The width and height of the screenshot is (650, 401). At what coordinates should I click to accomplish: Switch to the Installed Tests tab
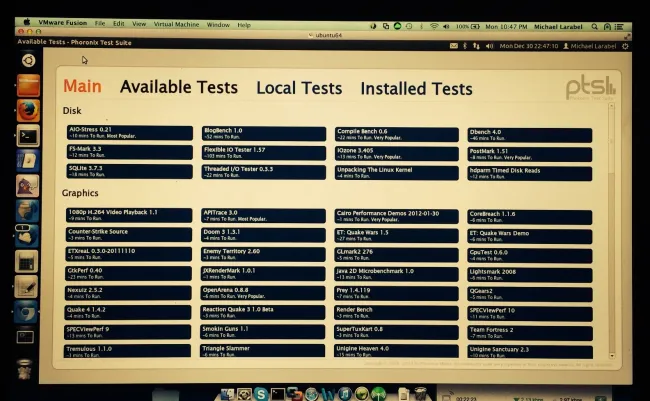click(x=417, y=89)
